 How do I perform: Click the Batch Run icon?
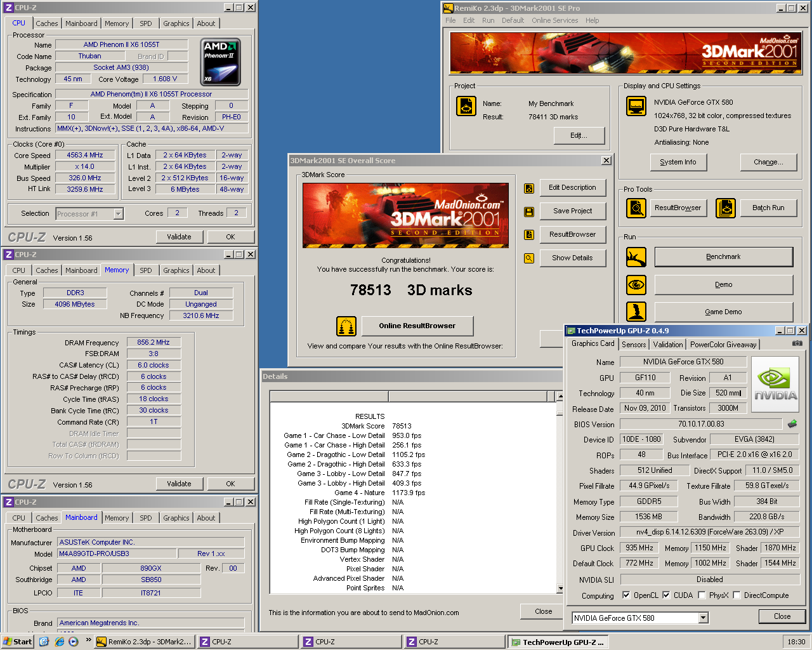coord(726,208)
